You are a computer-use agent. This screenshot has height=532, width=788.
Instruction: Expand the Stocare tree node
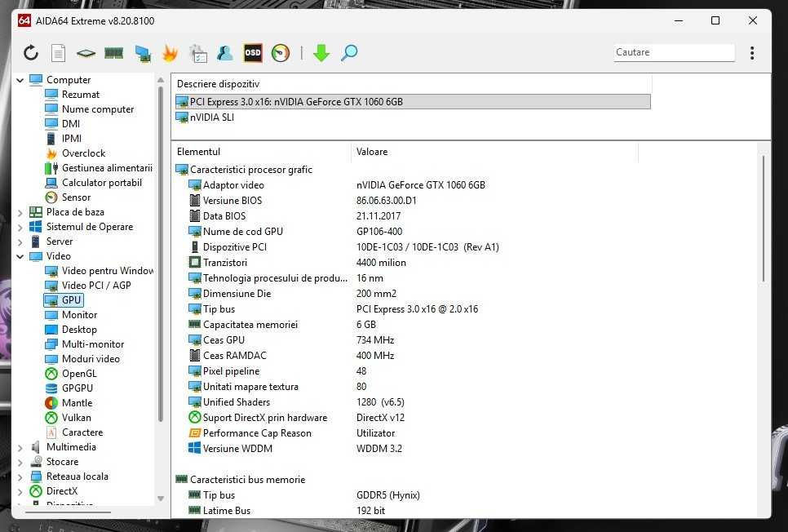pyautogui.click(x=20, y=462)
